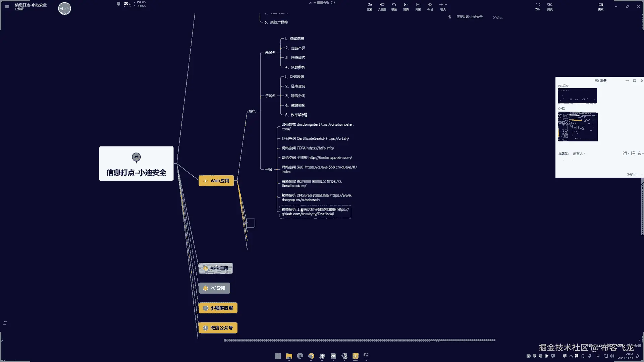Select the Web应用 topic node
Image resolution: width=644 pixels, height=362 pixels.
pos(216,181)
